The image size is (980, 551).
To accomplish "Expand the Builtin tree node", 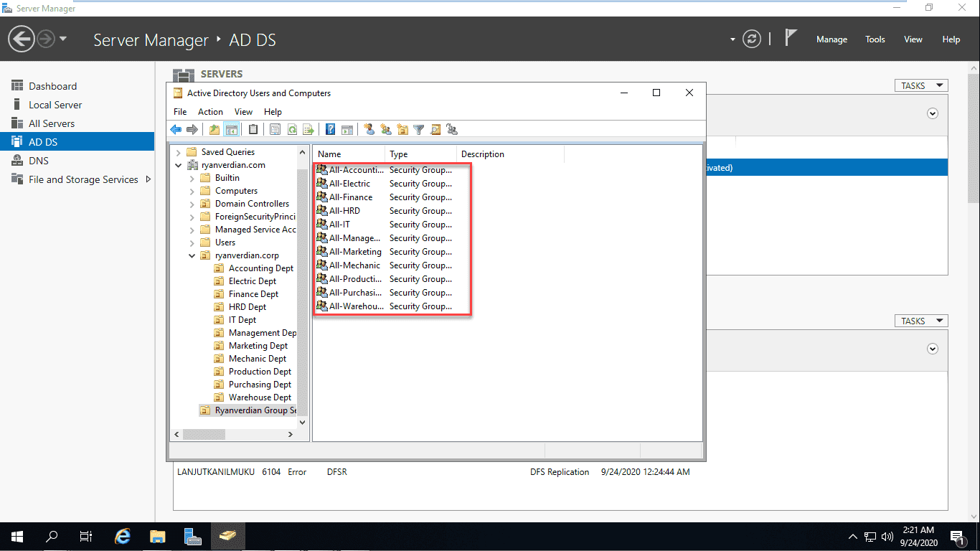I will (x=192, y=178).
